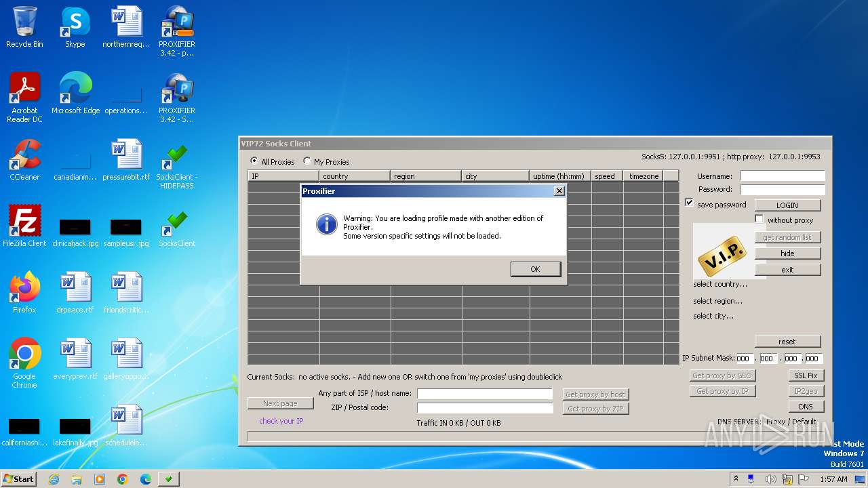Click the SSL Fix button
868x488 pixels.
pos(806,375)
